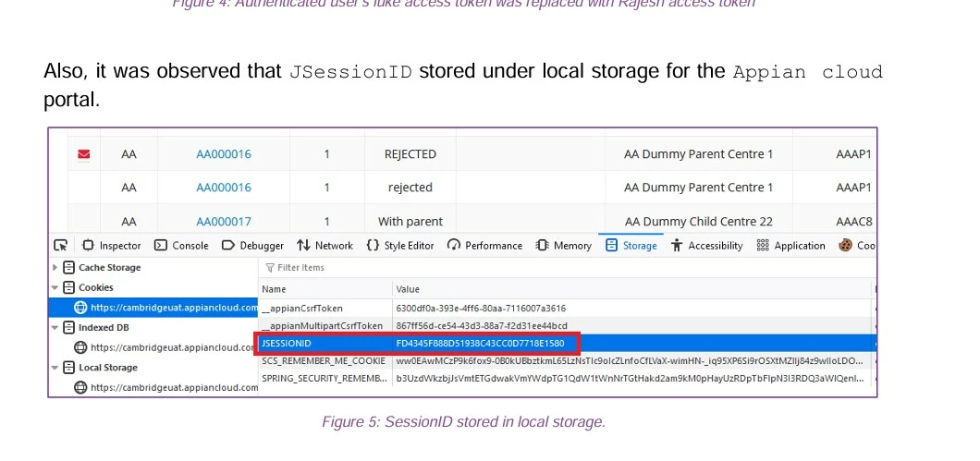Select the Accessibility tab
Image resolution: width=980 pixels, height=461 pixels.
point(707,246)
